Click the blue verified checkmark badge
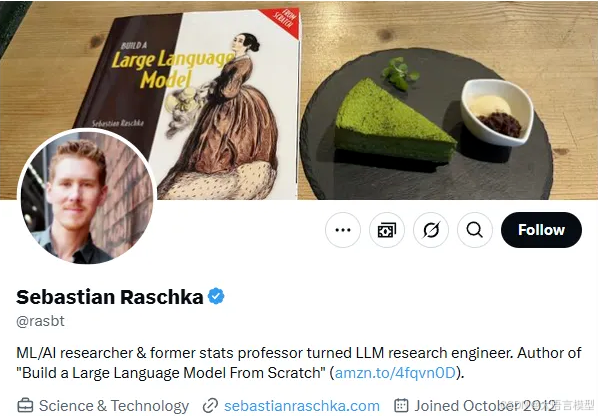 pyautogui.click(x=216, y=296)
